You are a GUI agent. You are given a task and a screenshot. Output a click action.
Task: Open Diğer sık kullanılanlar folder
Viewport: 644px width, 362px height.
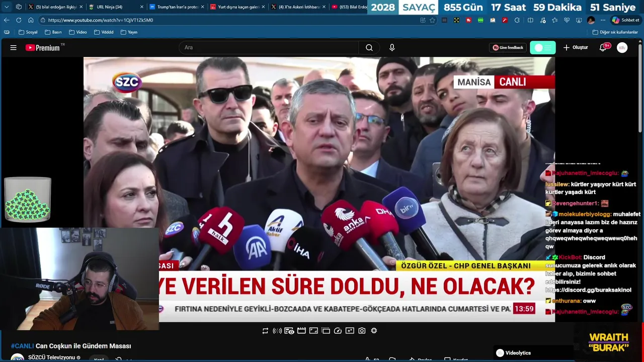coord(615,32)
